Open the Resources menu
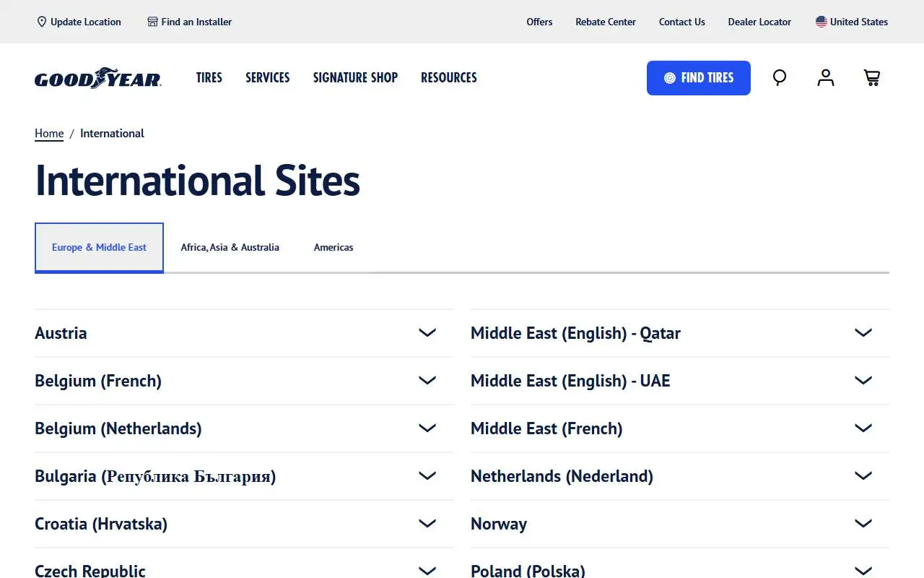The height and width of the screenshot is (578, 924). 449,77
